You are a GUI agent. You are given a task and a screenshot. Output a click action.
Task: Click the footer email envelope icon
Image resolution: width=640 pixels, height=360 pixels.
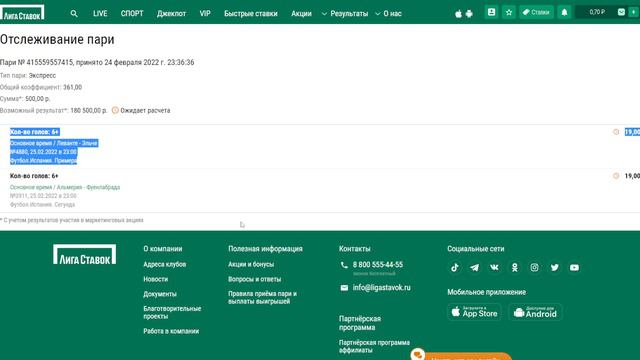[344, 288]
